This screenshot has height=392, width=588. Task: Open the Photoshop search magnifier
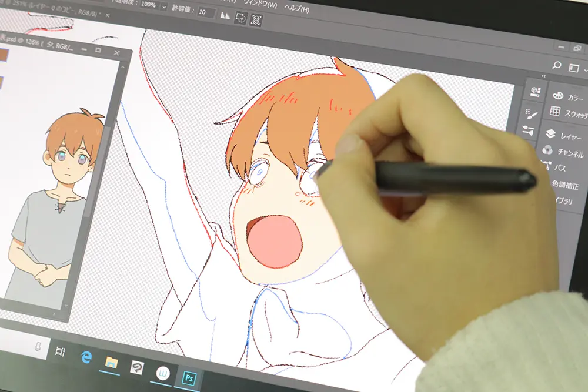coord(557,65)
